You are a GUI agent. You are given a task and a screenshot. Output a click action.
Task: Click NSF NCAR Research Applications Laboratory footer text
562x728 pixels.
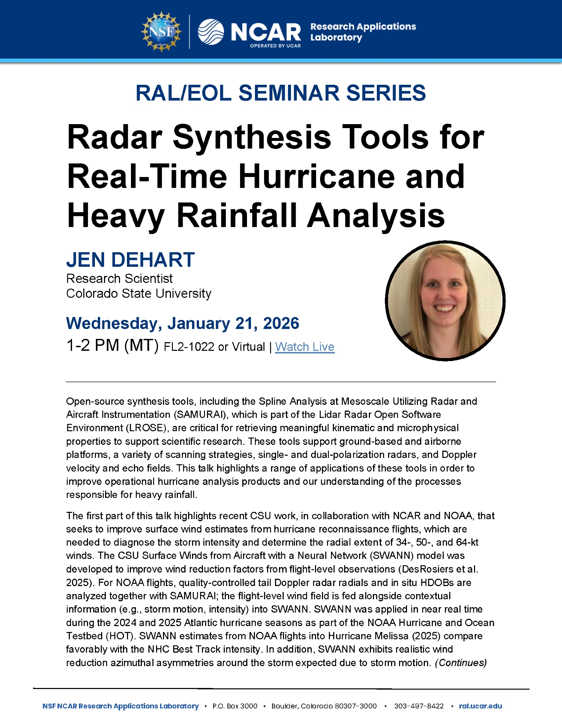click(120, 706)
